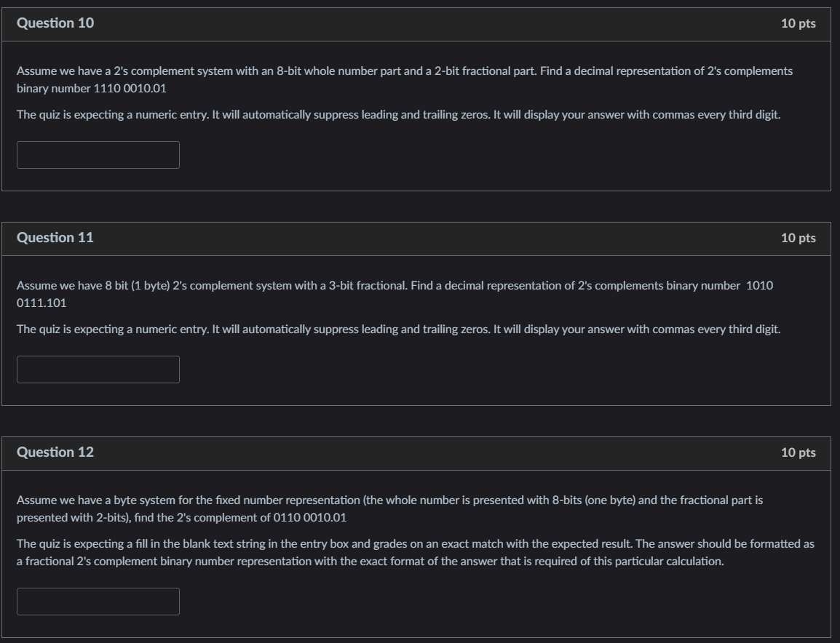Click the binary number 1110 0010.01 text

point(92,88)
